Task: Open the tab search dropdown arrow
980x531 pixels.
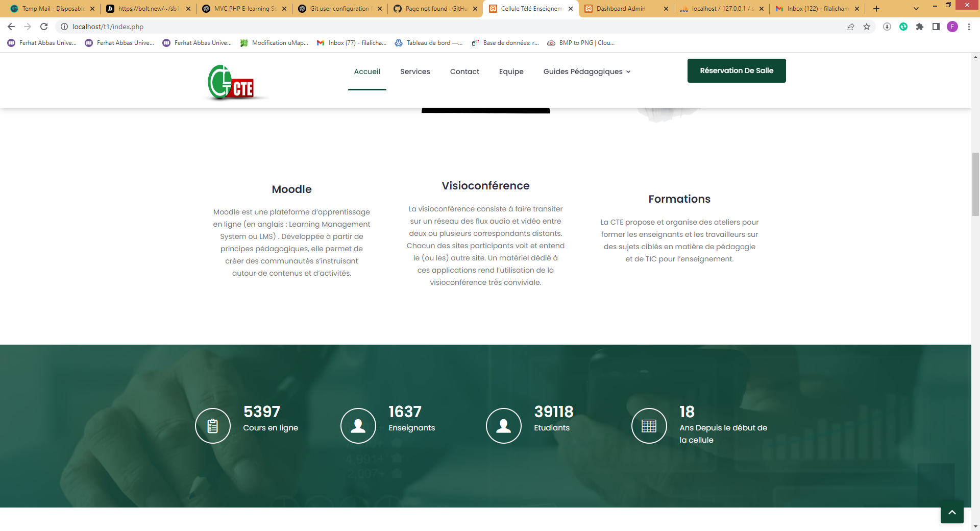Action: pyautogui.click(x=916, y=9)
